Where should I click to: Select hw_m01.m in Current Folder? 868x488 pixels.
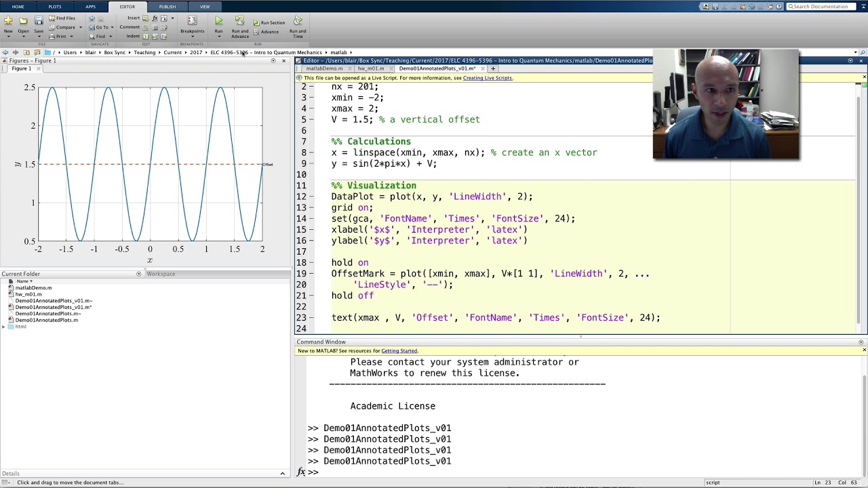click(28, 294)
